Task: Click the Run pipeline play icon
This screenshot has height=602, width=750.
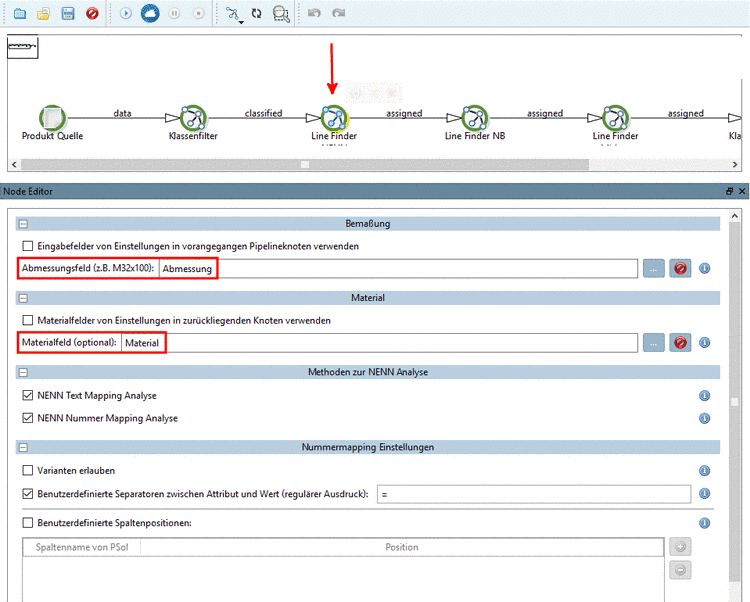Action: click(x=126, y=14)
